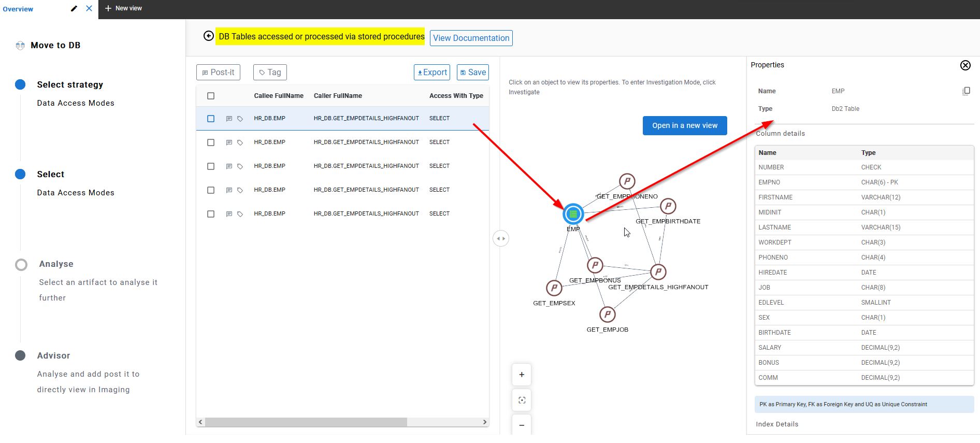This screenshot has height=443, width=980.
Task: Click the fit-to-screen graph icon
Action: coord(522,400)
